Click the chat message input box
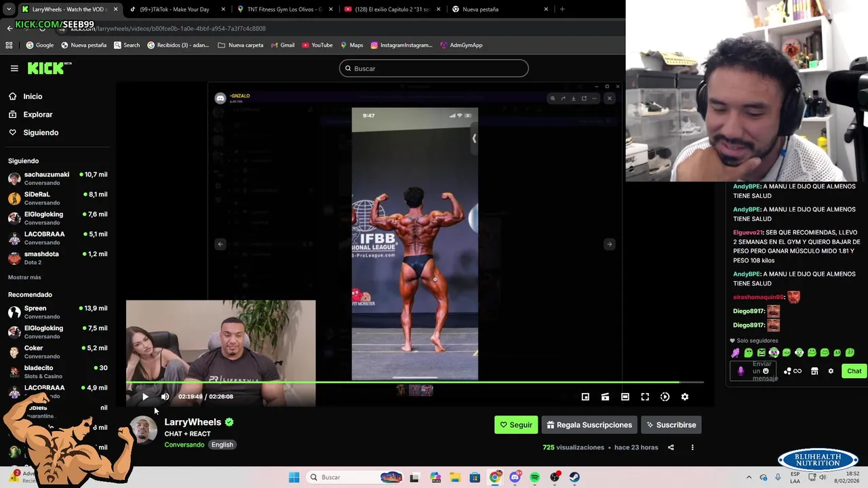868x488 pixels. pyautogui.click(x=753, y=371)
